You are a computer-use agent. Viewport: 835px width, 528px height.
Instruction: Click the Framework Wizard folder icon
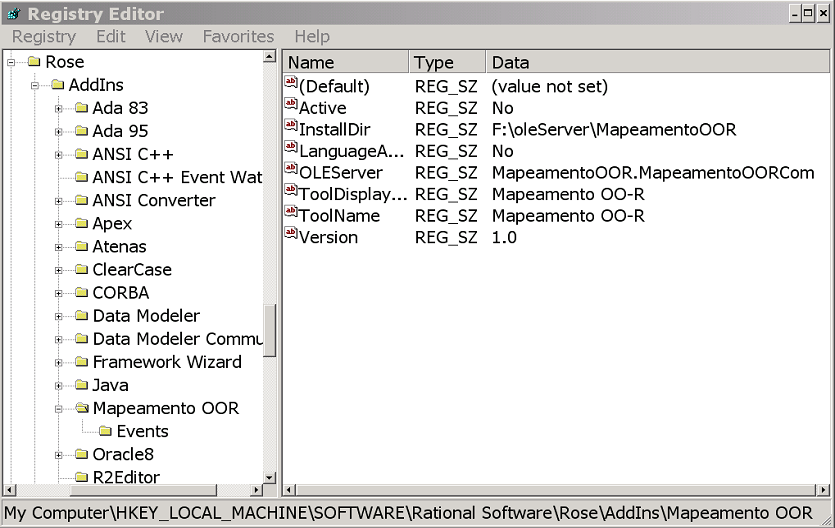81,362
